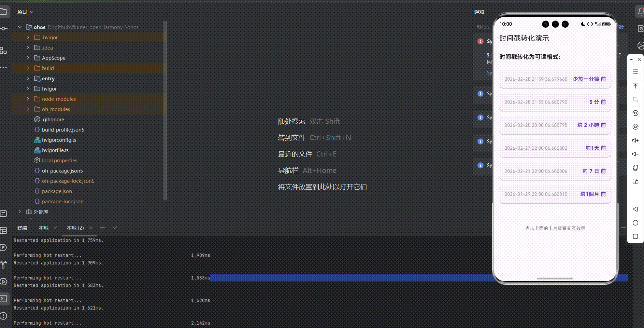Switch to the 本地 terminal tab

coord(44,228)
